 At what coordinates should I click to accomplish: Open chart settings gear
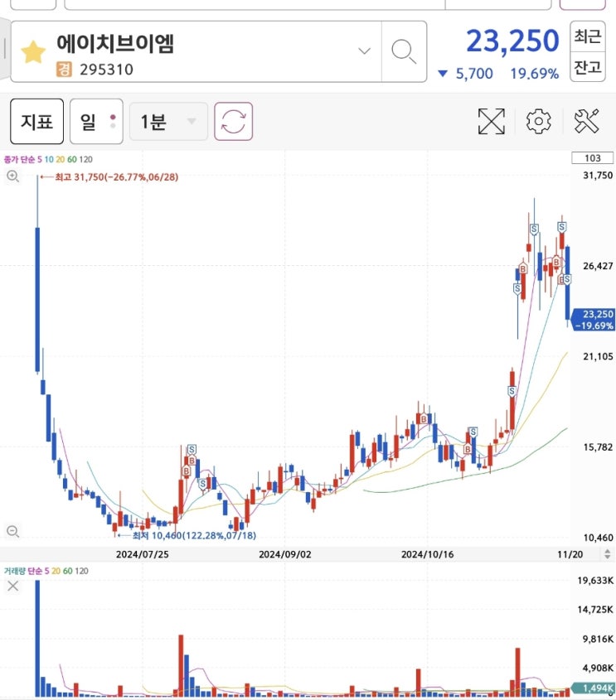click(x=538, y=121)
